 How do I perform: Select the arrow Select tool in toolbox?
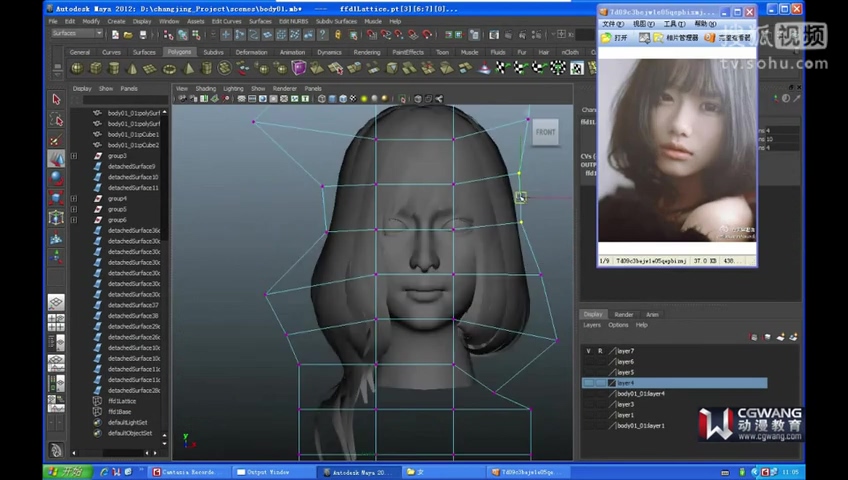(56, 100)
